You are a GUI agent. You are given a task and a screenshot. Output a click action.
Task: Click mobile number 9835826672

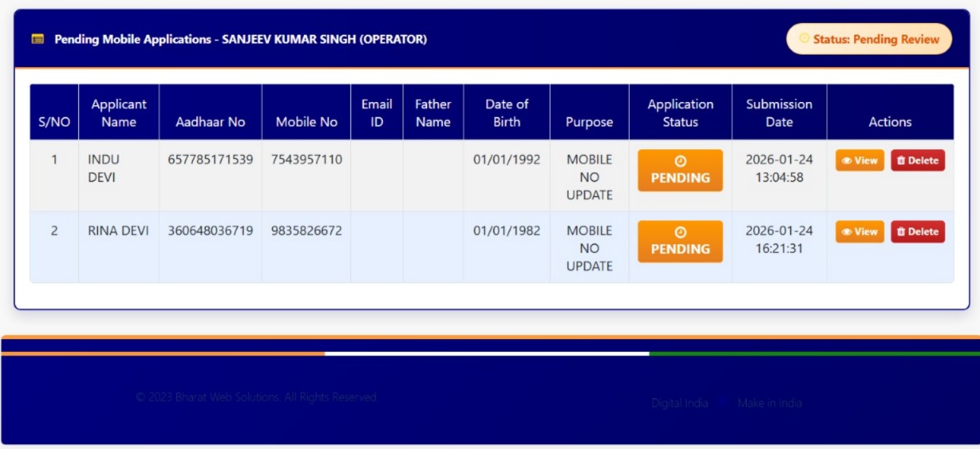coord(306,231)
